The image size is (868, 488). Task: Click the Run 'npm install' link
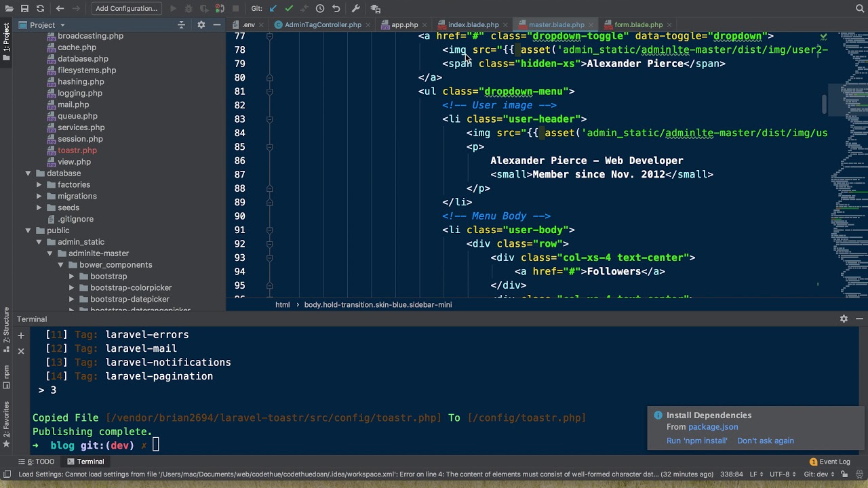tap(696, 441)
